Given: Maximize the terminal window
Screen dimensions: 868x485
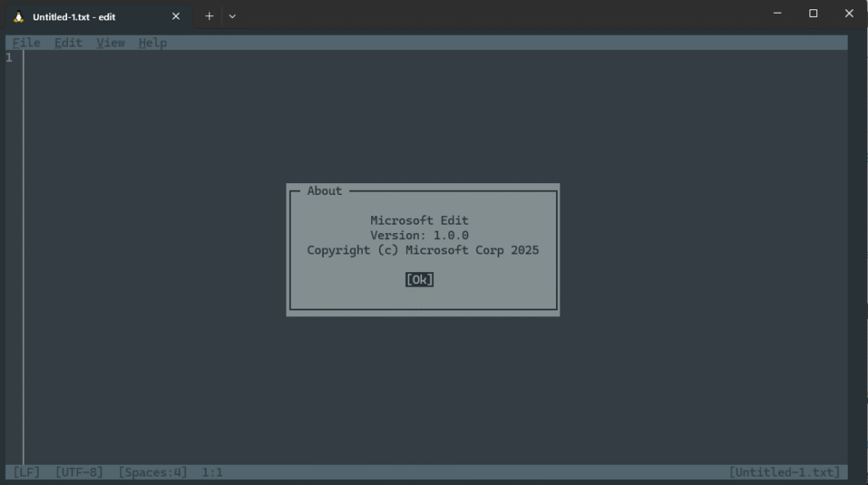Looking at the screenshot, I should pos(813,14).
